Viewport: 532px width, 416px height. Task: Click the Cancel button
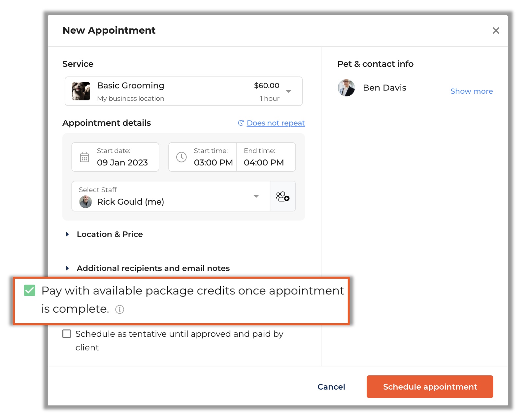[331, 387]
